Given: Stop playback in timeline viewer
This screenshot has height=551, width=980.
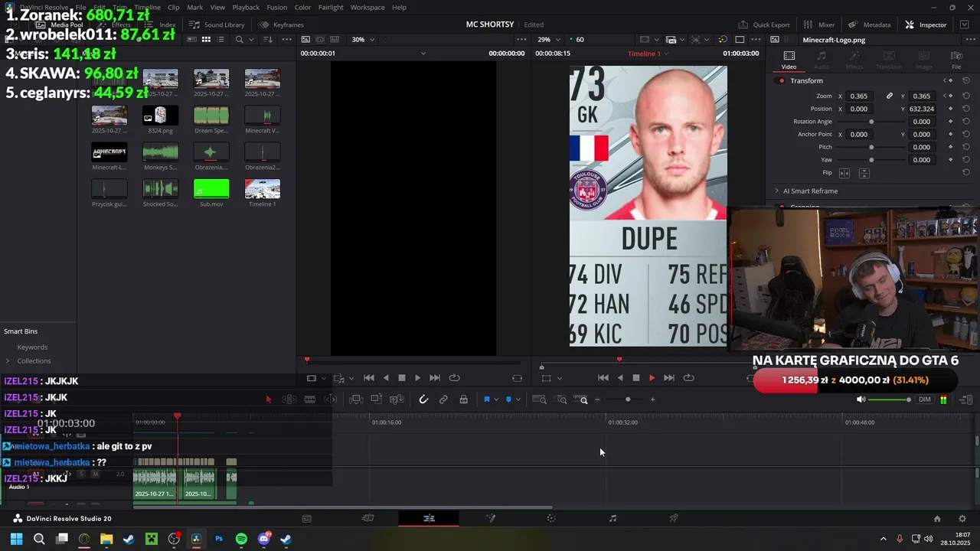Looking at the screenshot, I should [x=635, y=378].
